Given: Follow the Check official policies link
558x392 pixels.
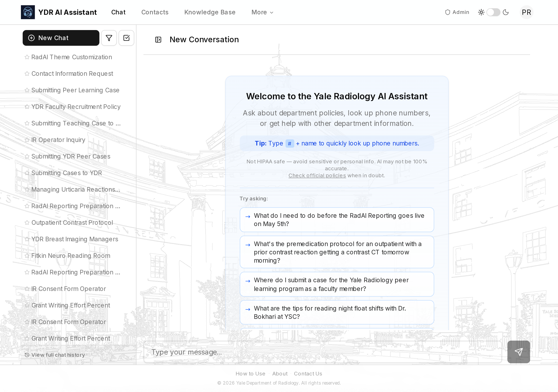Looking at the screenshot, I should pos(317,175).
